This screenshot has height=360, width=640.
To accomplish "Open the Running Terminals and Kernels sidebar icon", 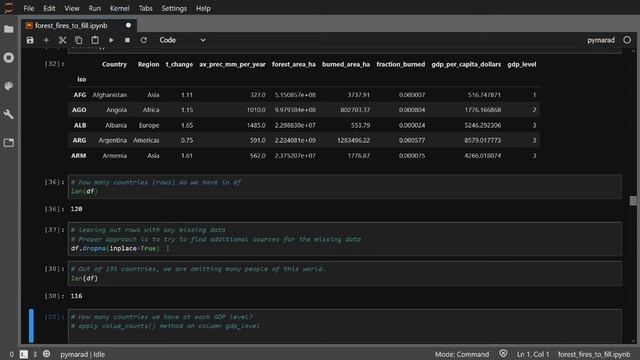I will pos(9,58).
